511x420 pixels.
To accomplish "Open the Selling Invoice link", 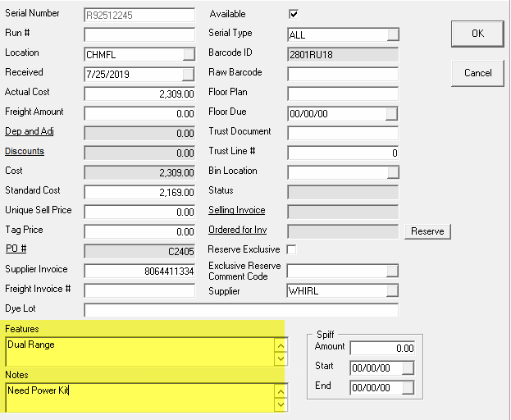I will coord(236,210).
